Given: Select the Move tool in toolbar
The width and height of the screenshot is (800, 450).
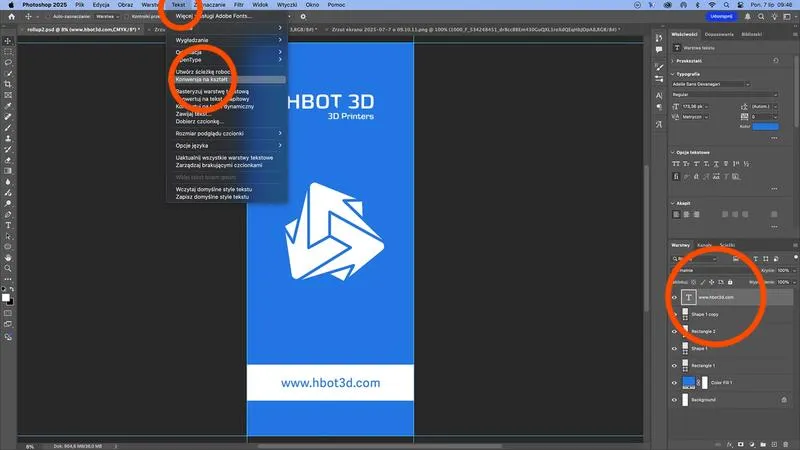Looking at the screenshot, I should click(x=8, y=41).
